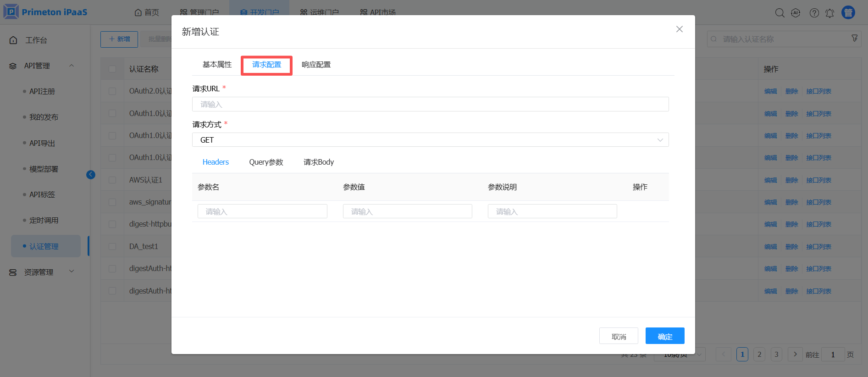Screen dimensions: 868x377
Task: Open the AI assistant icon in header
Action: coord(796,13)
